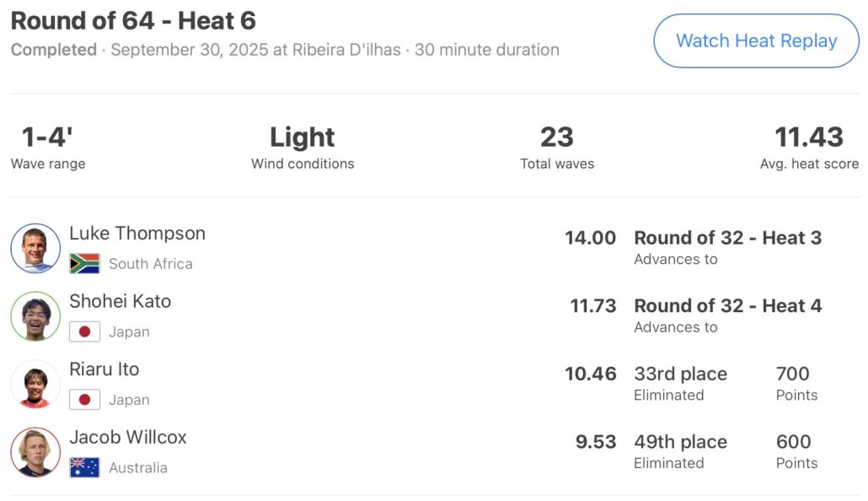Open Shohei Kato's athlete name link

(120, 301)
